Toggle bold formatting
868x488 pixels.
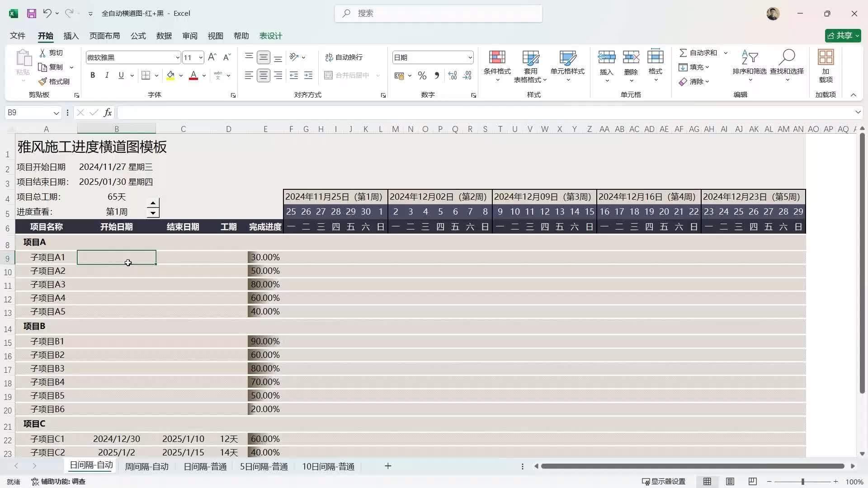93,75
